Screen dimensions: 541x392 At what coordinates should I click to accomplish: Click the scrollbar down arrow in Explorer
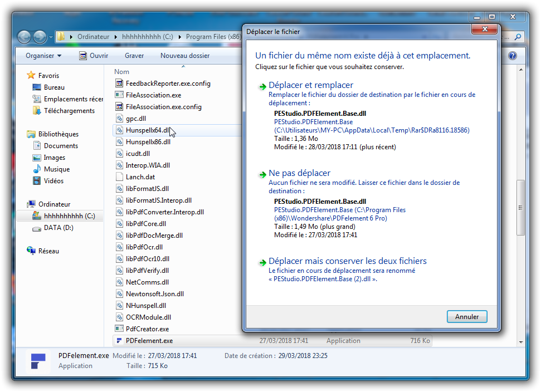(x=520, y=342)
